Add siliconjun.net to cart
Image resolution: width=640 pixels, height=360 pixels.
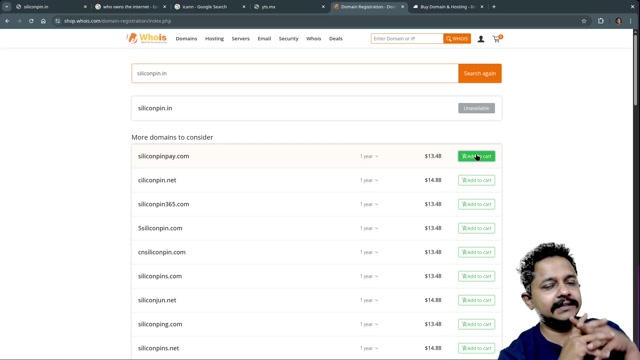click(476, 300)
